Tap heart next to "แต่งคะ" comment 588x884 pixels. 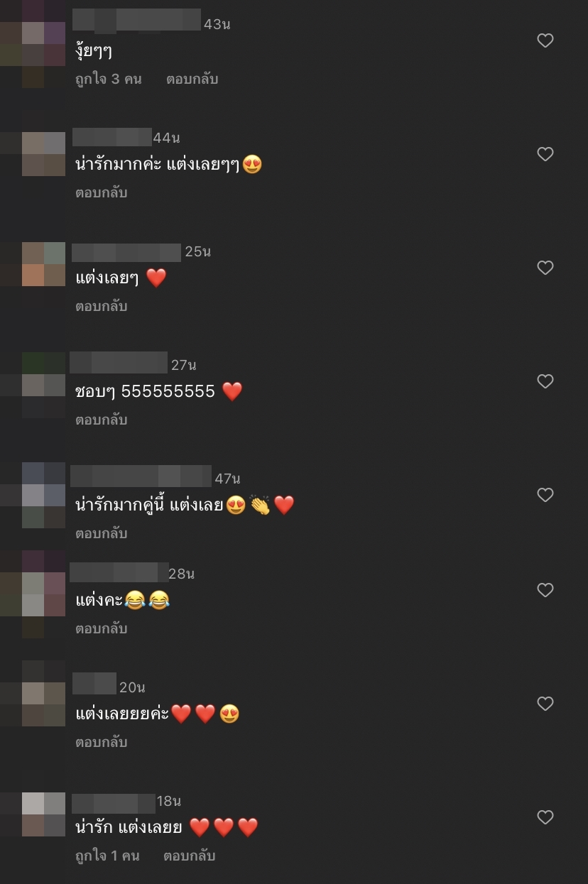click(x=545, y=590)
